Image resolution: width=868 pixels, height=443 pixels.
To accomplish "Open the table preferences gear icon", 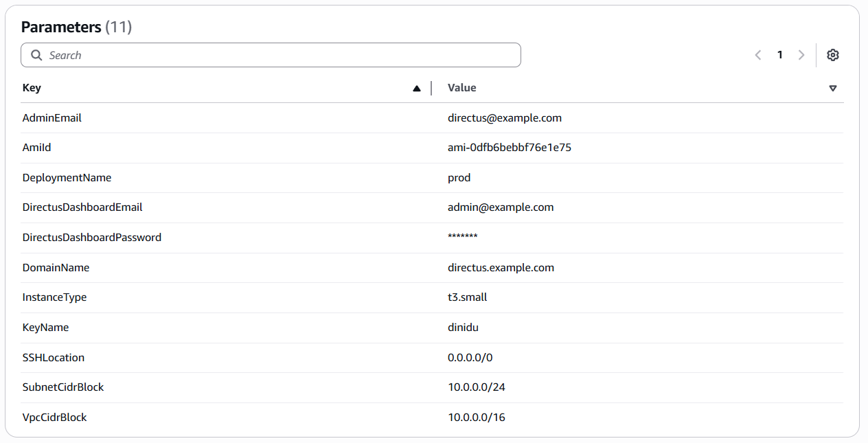I will 833,55.
